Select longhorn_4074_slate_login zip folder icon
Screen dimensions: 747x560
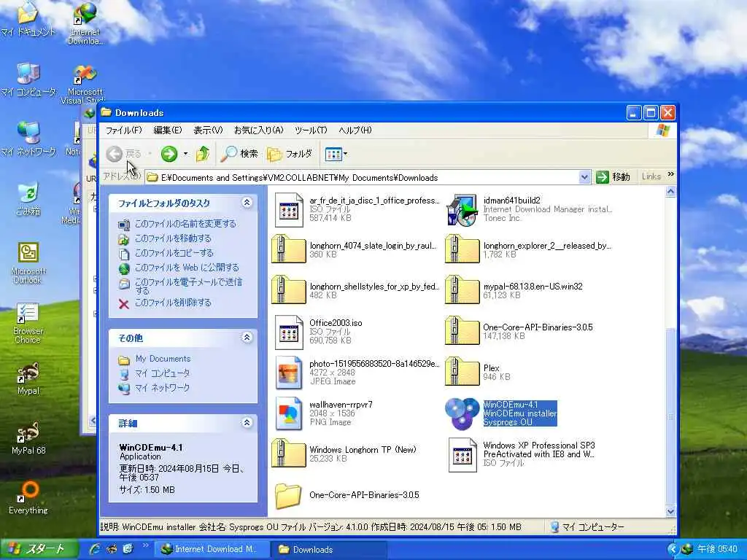coord(288,249)
